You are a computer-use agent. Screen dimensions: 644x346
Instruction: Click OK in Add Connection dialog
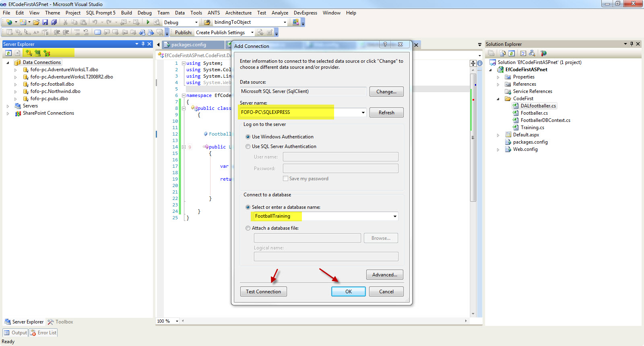point(349,292)
